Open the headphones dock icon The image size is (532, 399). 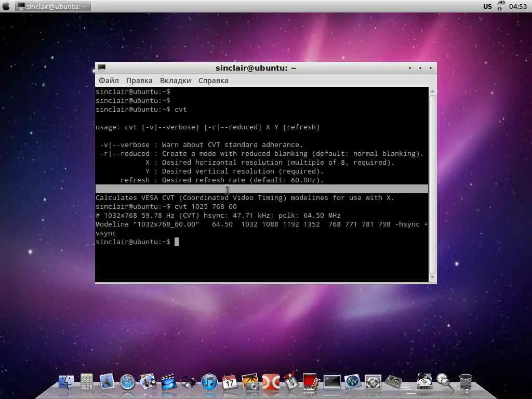[x=188, y=382]
